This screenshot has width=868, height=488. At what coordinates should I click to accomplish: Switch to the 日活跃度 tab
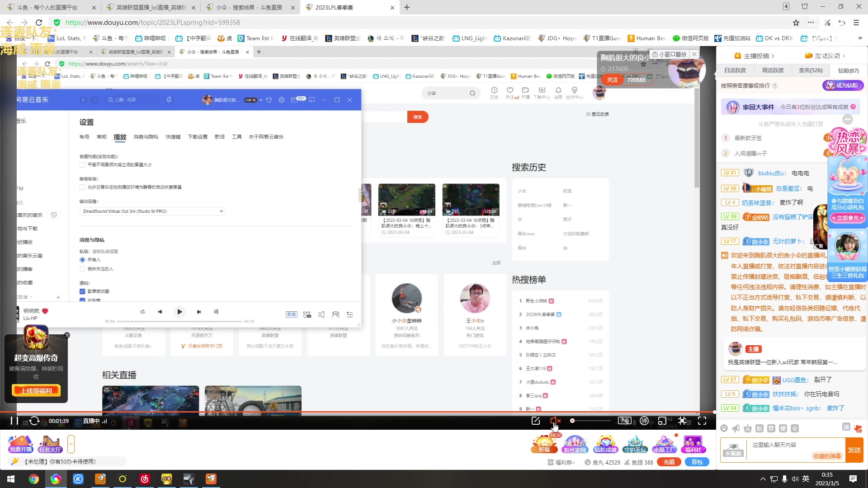(735, 70)
